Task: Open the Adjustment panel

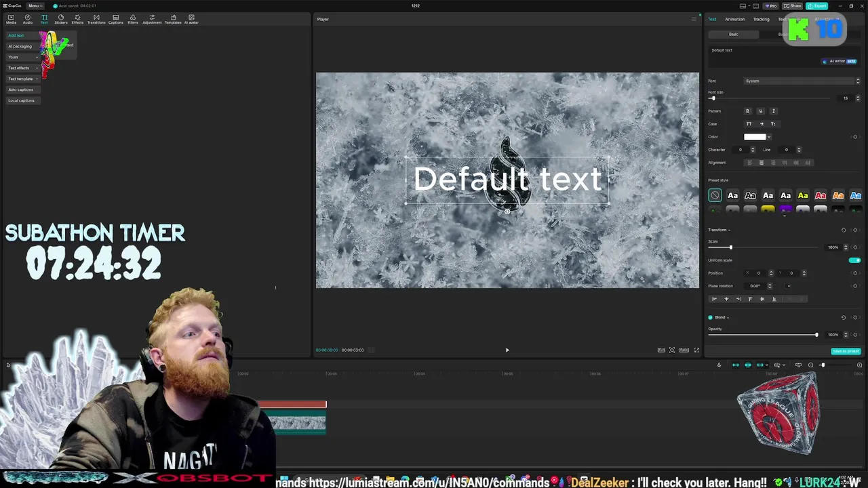Action: pos(152,19)
